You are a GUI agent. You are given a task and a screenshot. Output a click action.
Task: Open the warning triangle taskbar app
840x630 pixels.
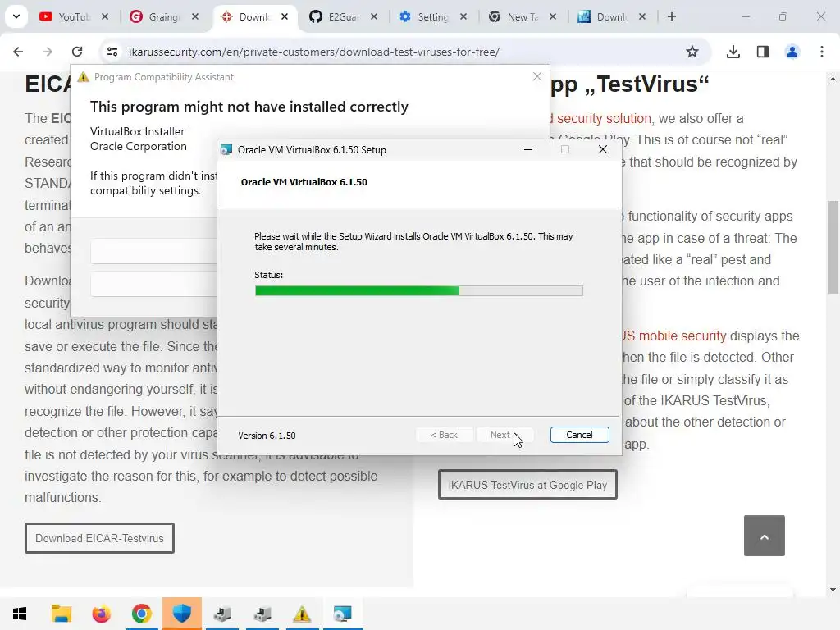tap(302, 614)
